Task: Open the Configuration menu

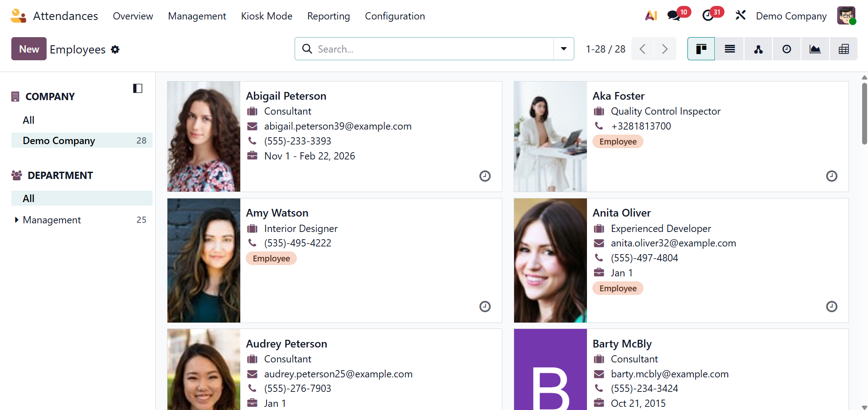Action: pyautogui.click(x=395, y=16)
